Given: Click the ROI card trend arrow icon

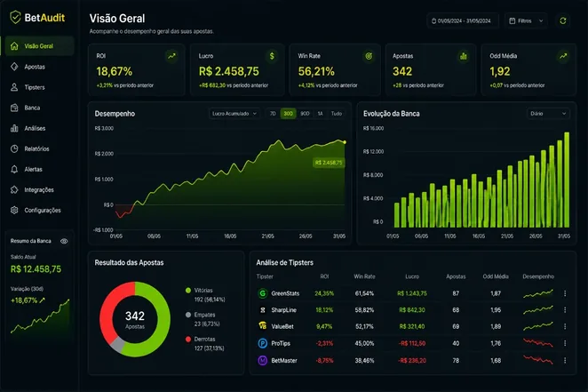Looking at the screenshot, I should click(171, 56).
